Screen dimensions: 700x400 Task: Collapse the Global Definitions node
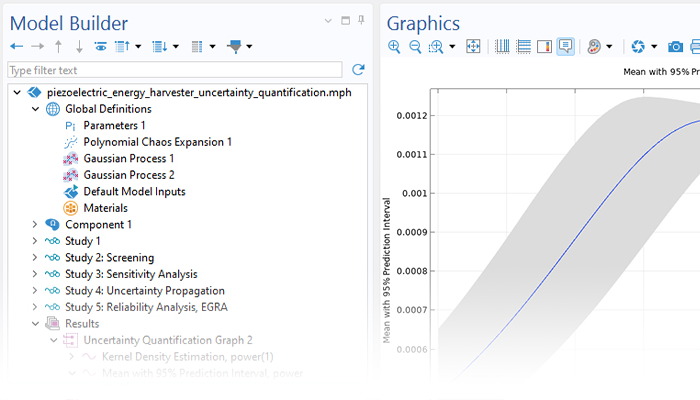[x=35, y=109]
